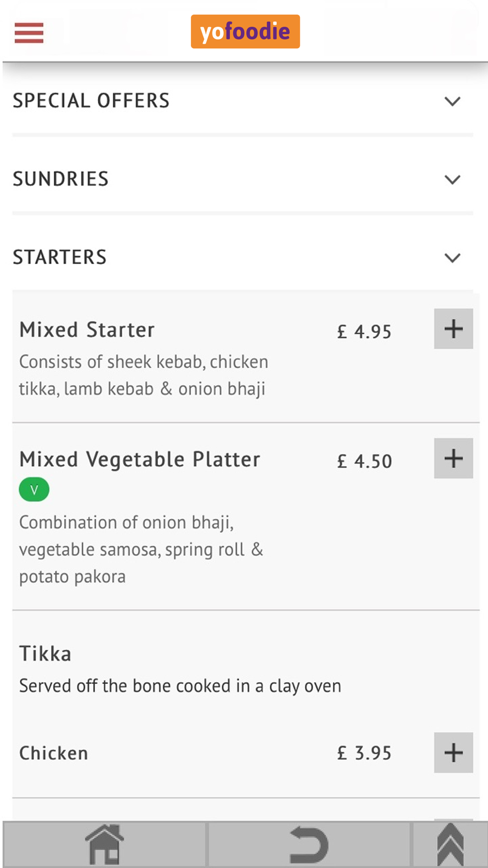Screen dimensions: 488x868
Task: Tap the yofoodie logo
Action: pyautogui.click(x=245, y=32)
